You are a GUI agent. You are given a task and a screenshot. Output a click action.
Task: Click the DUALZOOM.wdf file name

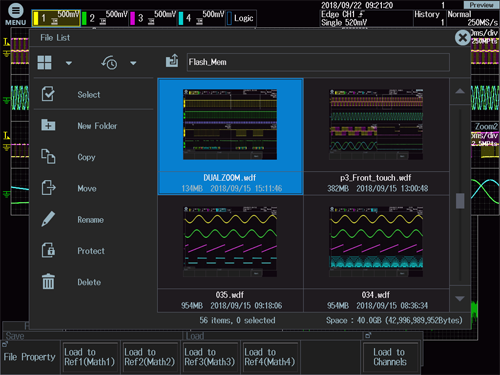point(230,178)
